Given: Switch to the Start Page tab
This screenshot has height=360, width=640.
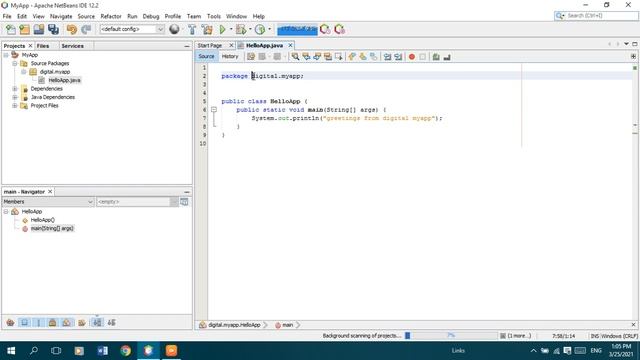Looking at the screenshot, I should tap(210, 46).
